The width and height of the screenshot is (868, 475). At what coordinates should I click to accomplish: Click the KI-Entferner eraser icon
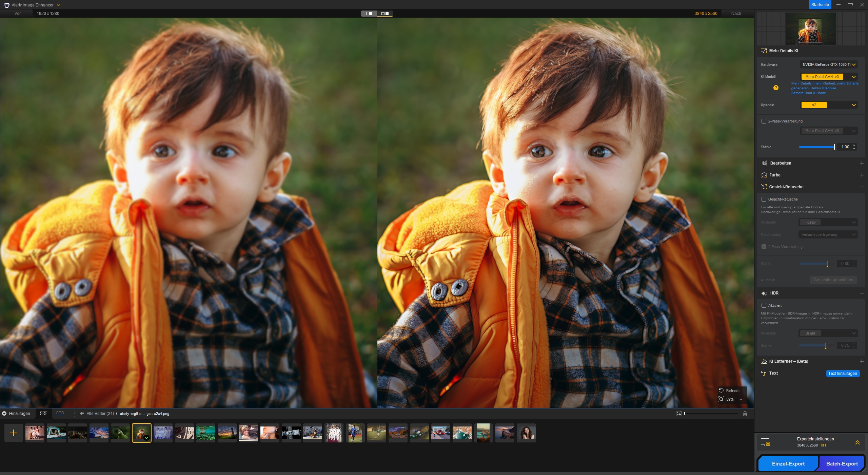[764, 361]
